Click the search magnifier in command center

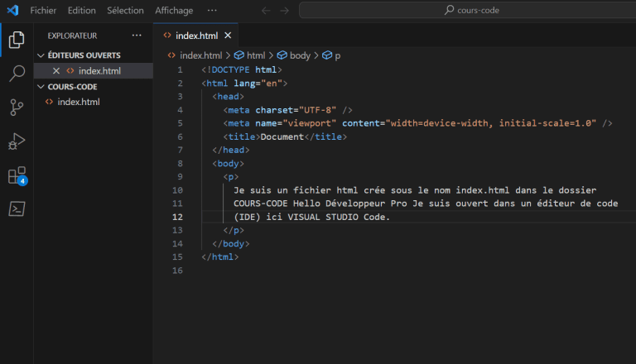(x=449, y=10)
